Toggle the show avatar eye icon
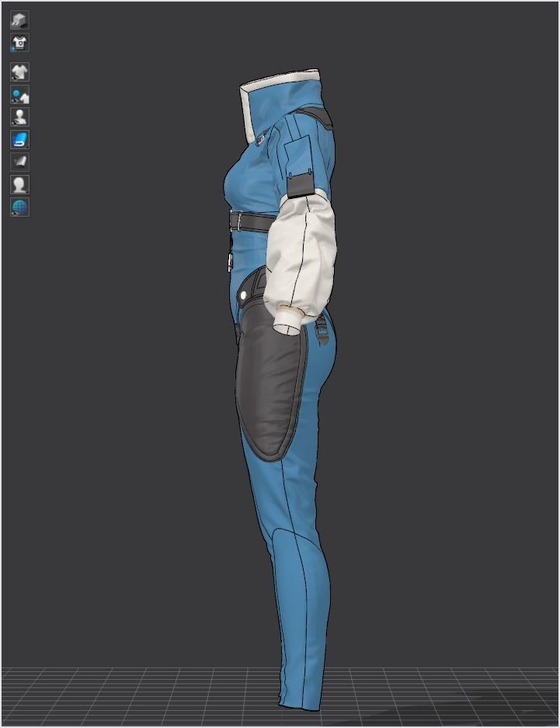560x728 pixels. click(x=19, y=117)
